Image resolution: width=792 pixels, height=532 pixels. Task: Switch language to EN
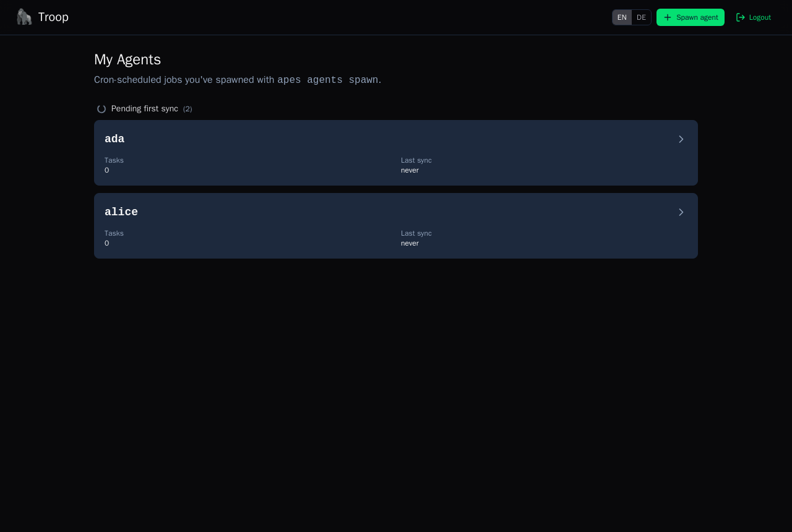(622, 17)
